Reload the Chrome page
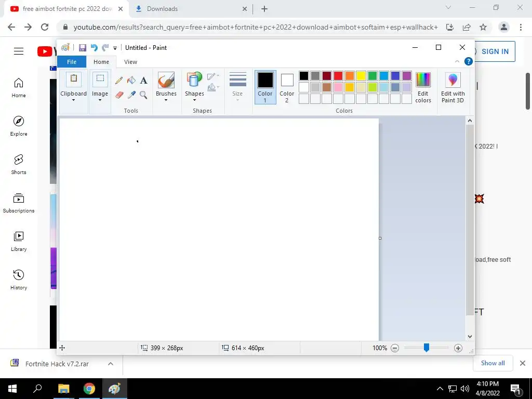 [x=45, y=27]
